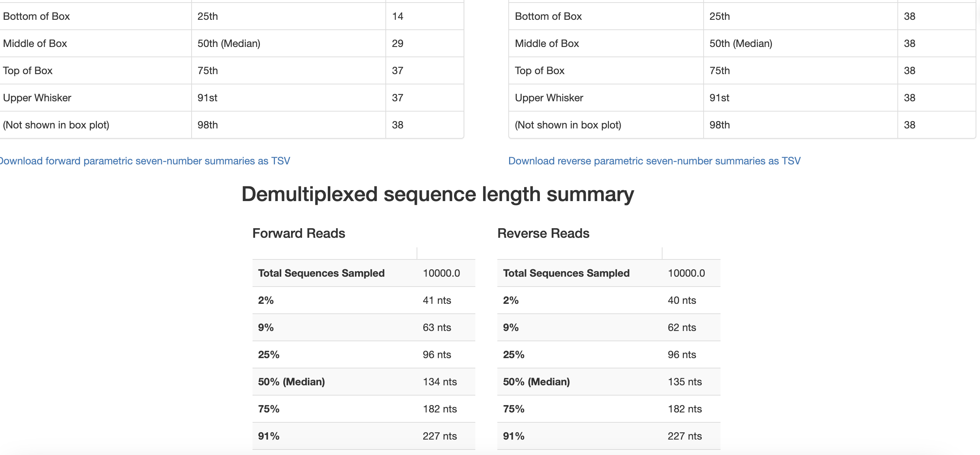Image resolution: width=980 pixels, height=455 pixels.
Task: Click the forward parametric summaries TSV download link
Action: (145, 161)
